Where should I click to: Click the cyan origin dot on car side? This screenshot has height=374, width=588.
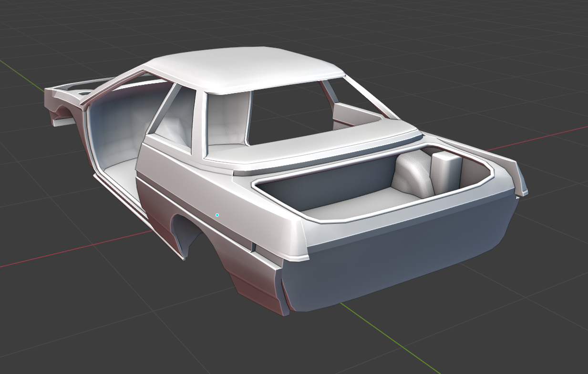click(217, 215)
